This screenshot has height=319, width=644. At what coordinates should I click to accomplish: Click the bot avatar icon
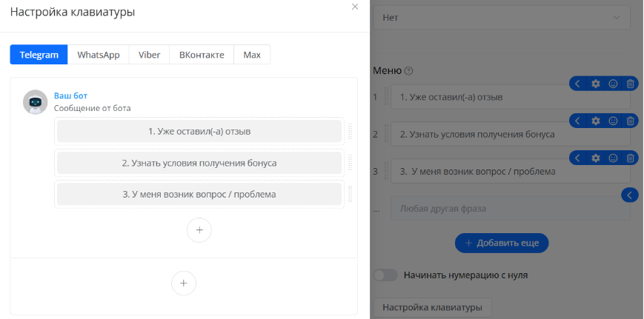click(x=36, y=102)
